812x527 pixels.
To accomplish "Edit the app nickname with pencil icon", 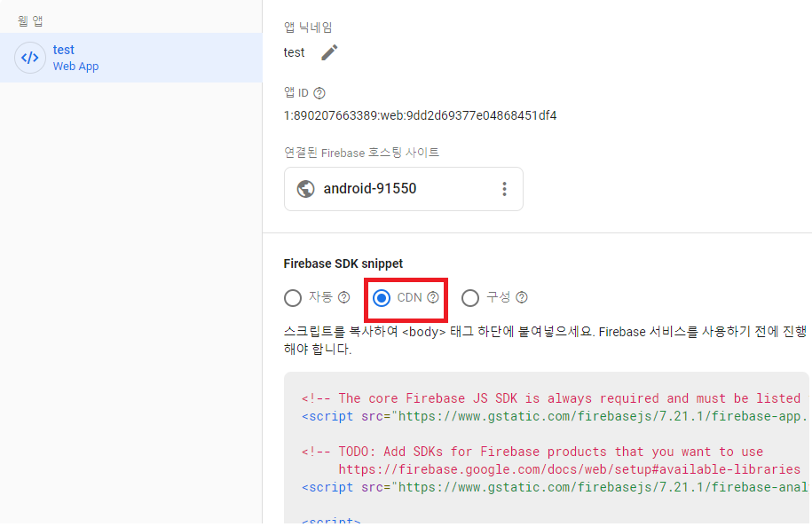I will pyautogui.click(x=329, y=52).
